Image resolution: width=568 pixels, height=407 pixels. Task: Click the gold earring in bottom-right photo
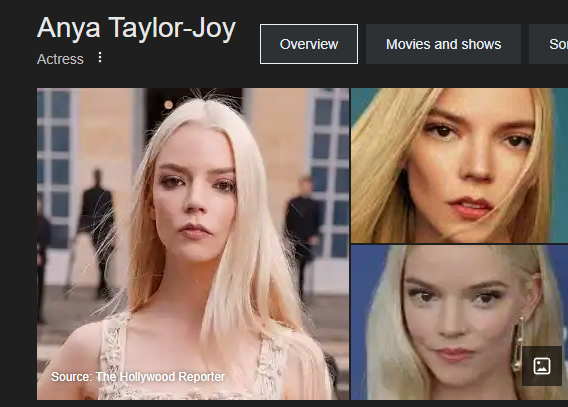517,344
